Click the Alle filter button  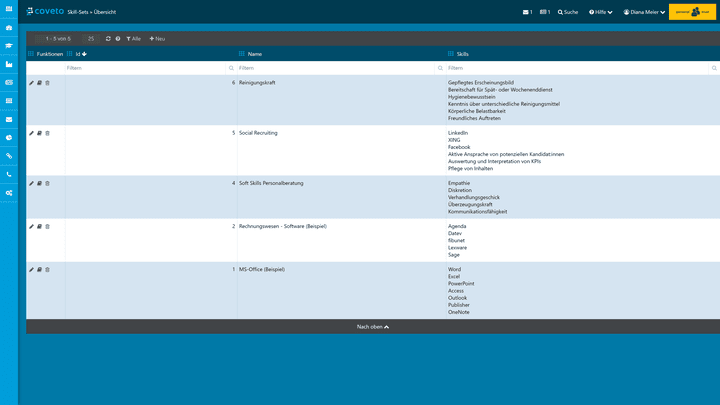(x=133, y=38)
